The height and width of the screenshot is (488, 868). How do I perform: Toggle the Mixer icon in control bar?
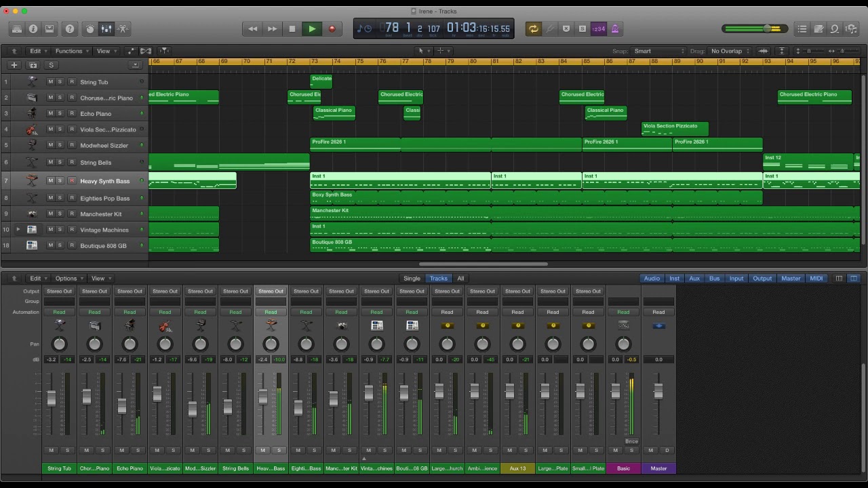point(106,29)
